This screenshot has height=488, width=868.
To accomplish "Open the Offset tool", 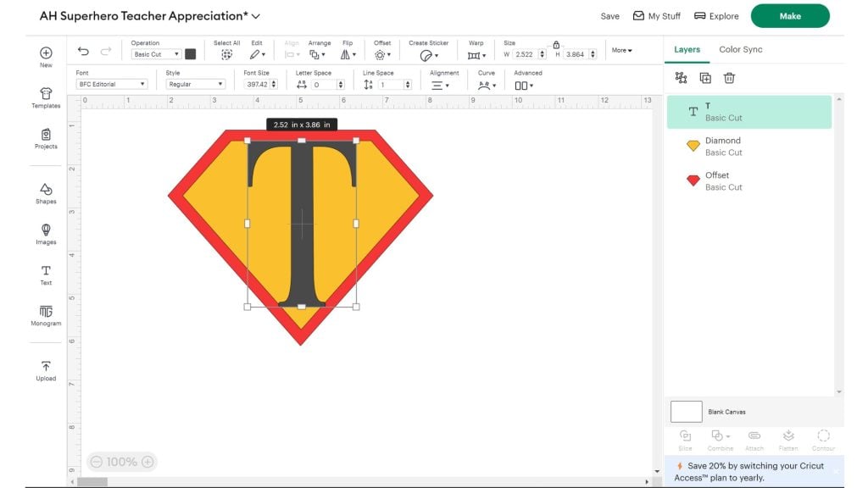I will 382,54.
